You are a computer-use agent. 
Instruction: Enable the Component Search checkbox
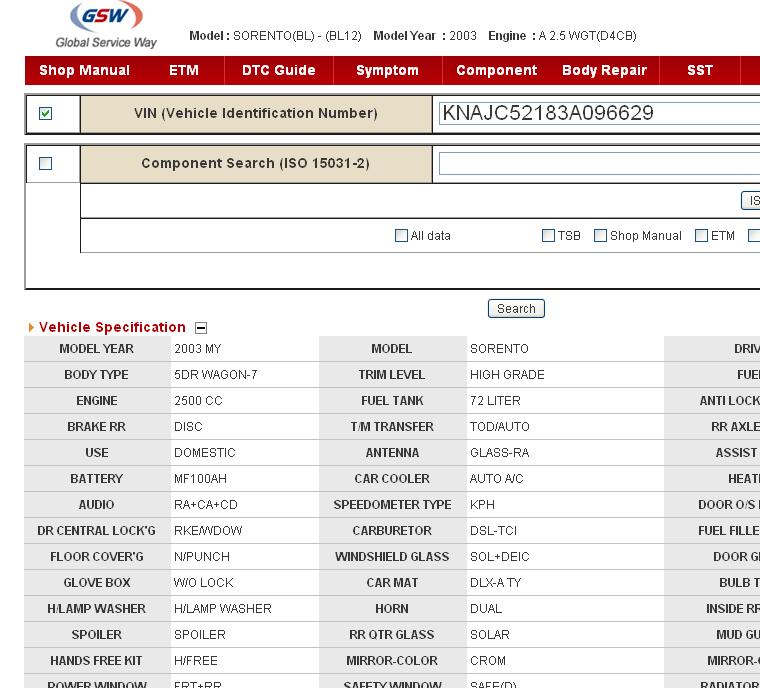click(45, 164)
